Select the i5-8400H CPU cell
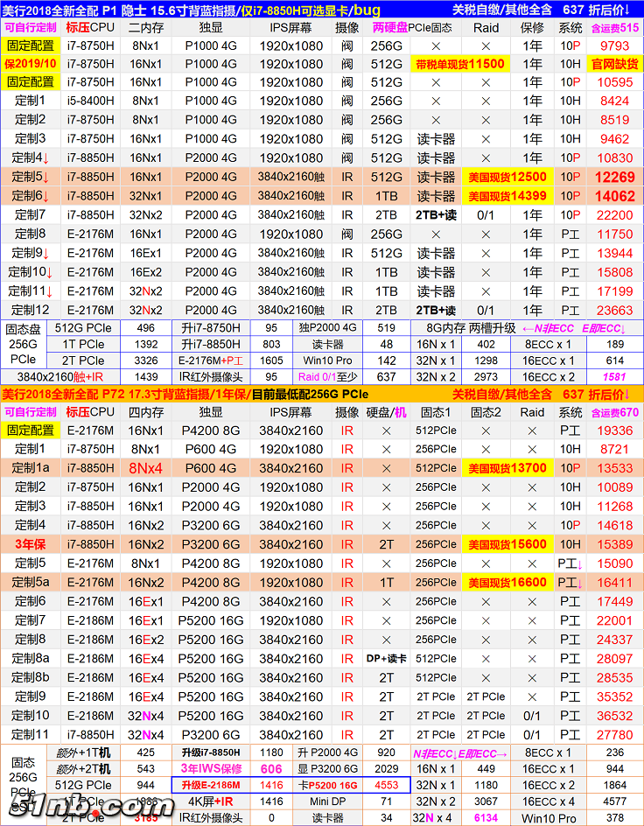The width and height of the screenshot is (644, 826). [91, 101]
